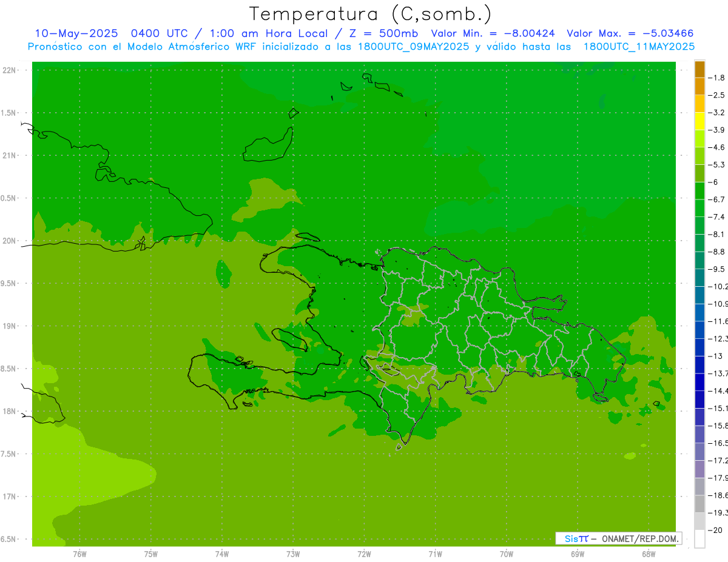Click 'Valor Max. = -5.03466'
Screen dimensions: 728x562
(630, 33)
